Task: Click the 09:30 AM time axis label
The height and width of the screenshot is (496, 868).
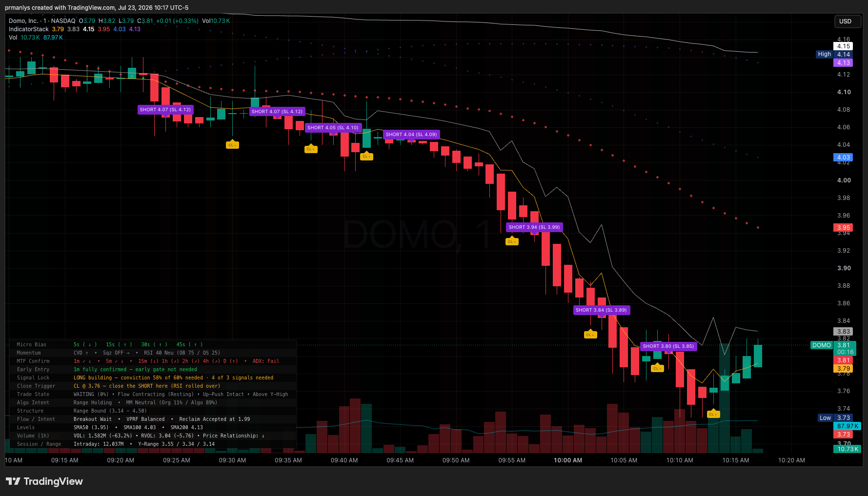Action: click(x=232, y=460)
